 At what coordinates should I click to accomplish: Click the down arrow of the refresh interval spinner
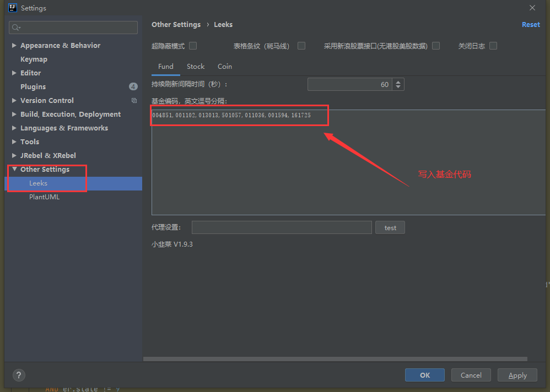[398, 86]
